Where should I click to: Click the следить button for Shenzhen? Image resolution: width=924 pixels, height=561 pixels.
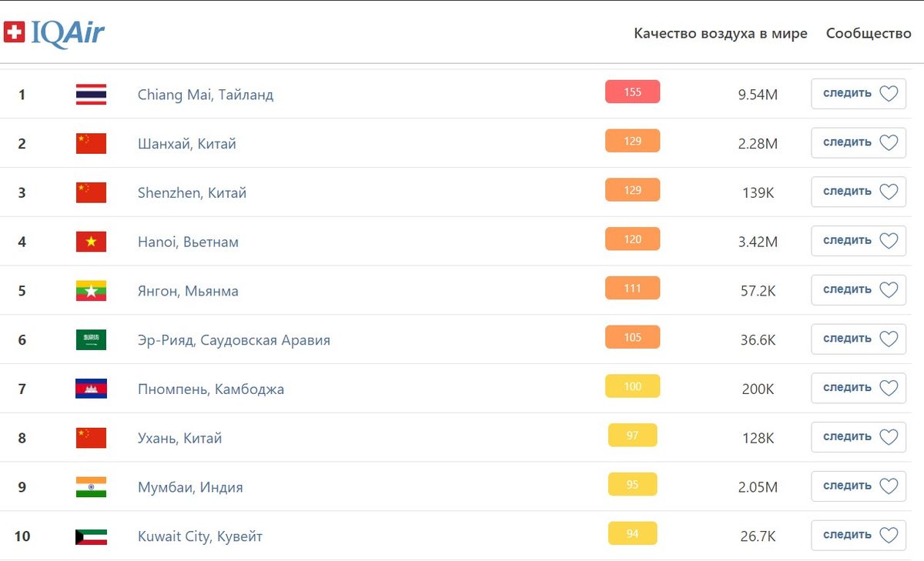(x=859, y=192)
